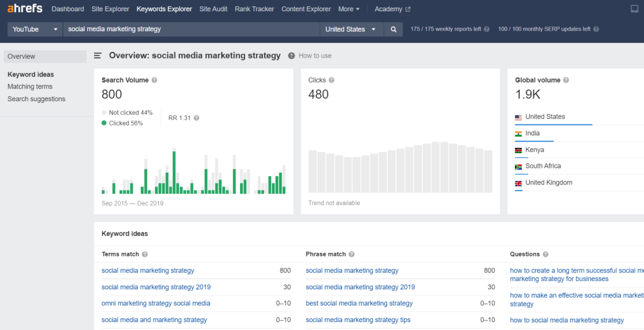Click the 'social media marketing strategy 2019' terms match keyword

tap(156, 287)
